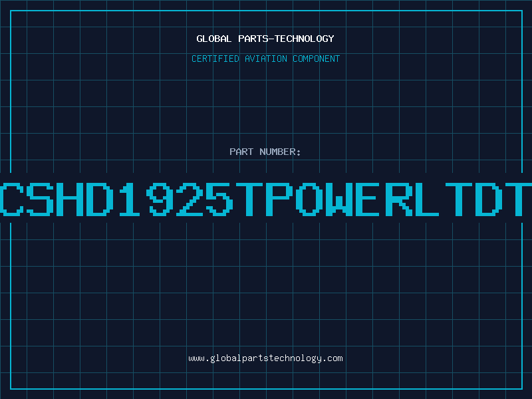This screenshot has width=532, height=399.
Task: Click the GLOBAL PARTS-TECHNOLOGY heading
Action: tap(265, 39)
